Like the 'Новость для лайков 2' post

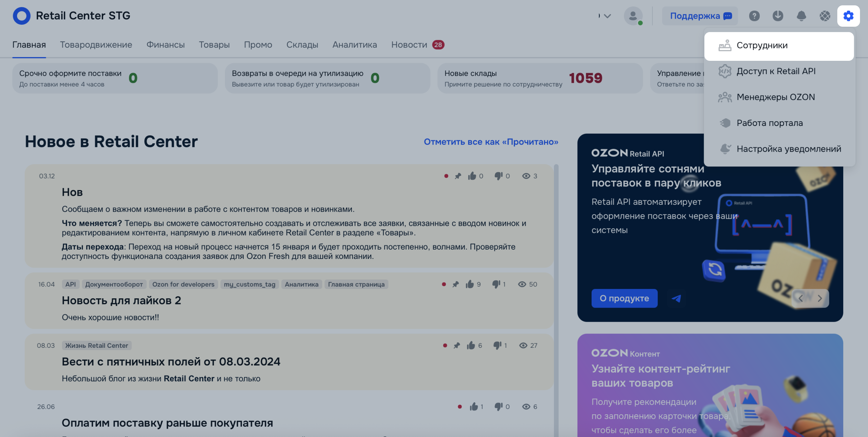click(470, 284)
